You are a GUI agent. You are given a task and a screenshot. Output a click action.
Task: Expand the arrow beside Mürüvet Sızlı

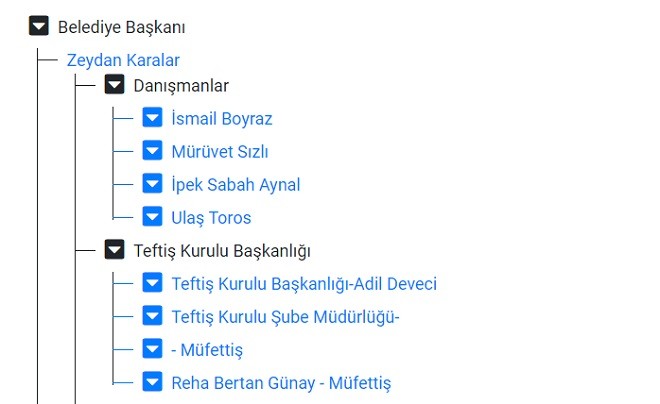[x=152, y=151]
